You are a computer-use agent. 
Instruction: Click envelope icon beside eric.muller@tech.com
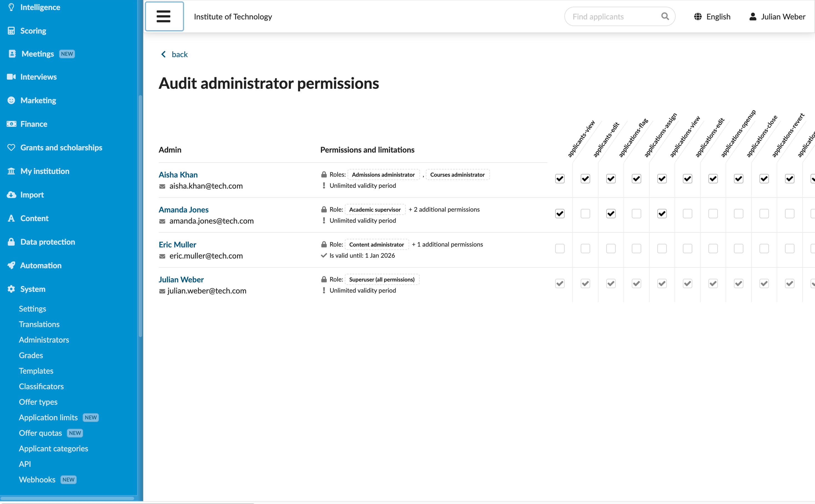click(x=162, y=256)
